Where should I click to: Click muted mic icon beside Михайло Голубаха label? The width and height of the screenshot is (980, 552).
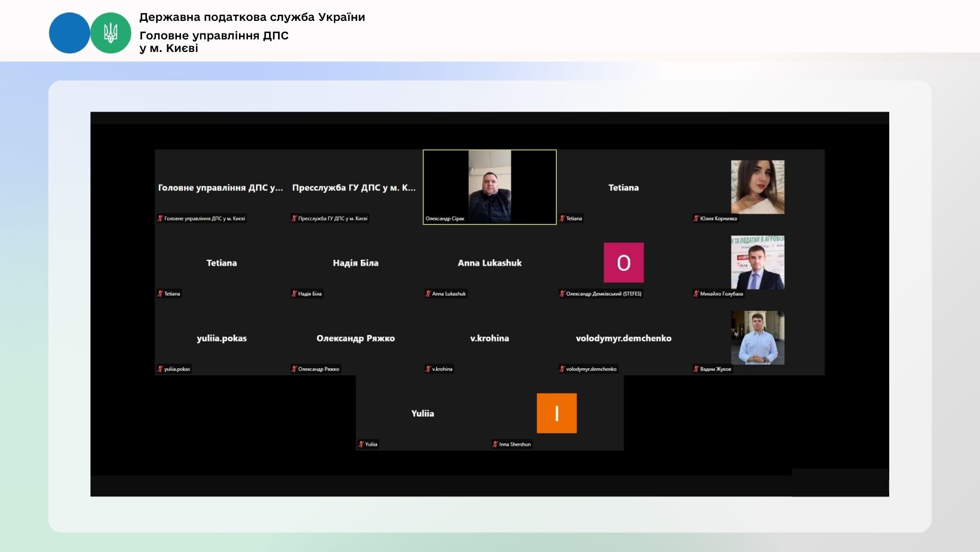pyautogui.click(x=696, y=294)
